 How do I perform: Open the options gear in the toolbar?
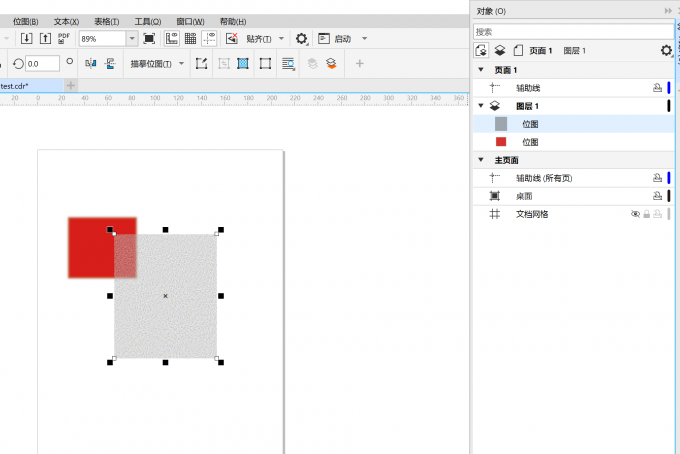pos(301,39)
